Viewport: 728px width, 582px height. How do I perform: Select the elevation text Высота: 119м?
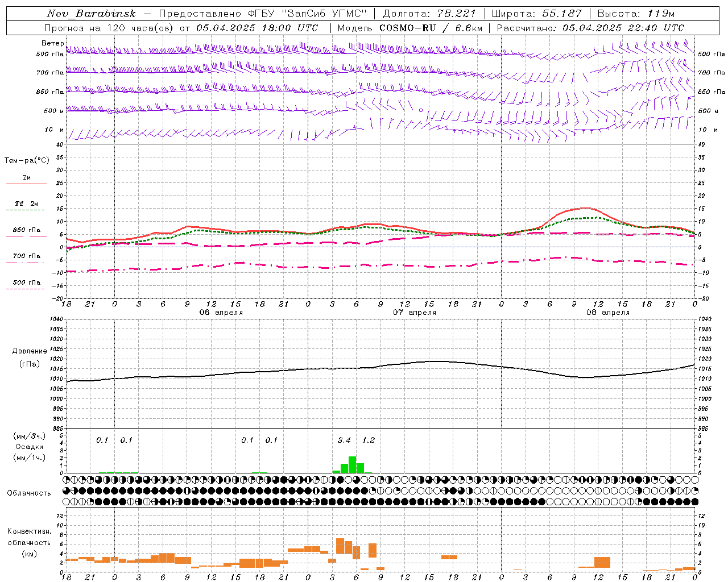[x=636, y=14]
